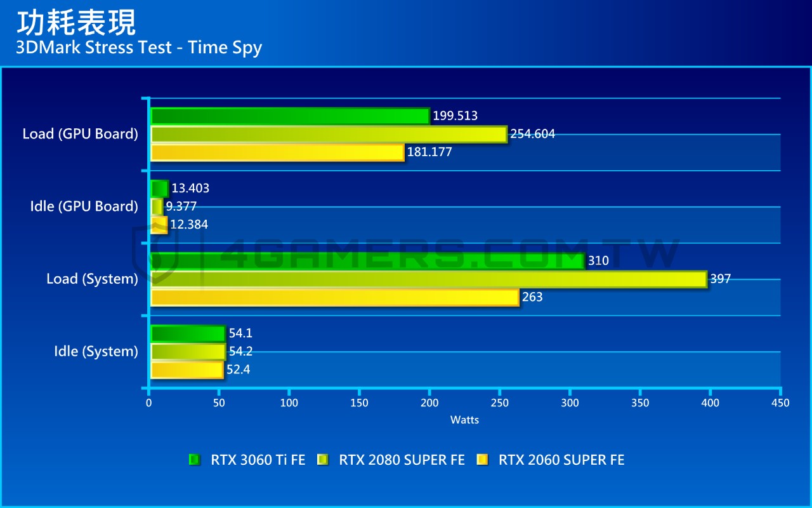Click the RTX 3060 Ti FE legend swatch
The width and height of the screenshot is (812, 508).
[x=194, y=460]
